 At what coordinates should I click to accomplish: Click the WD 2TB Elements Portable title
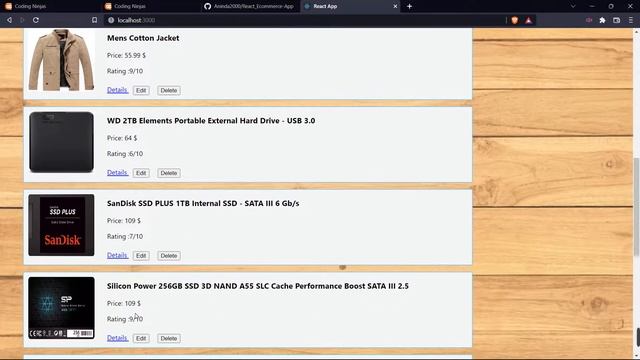pos(211,121)
